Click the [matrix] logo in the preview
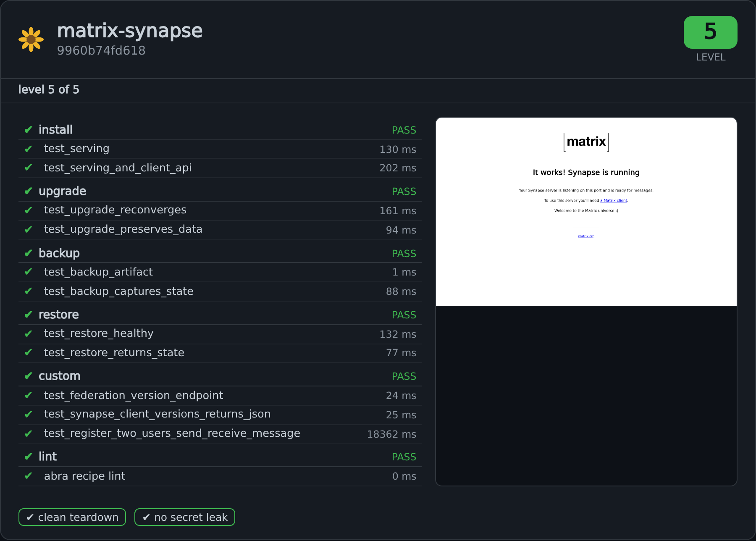 (586, 142)
